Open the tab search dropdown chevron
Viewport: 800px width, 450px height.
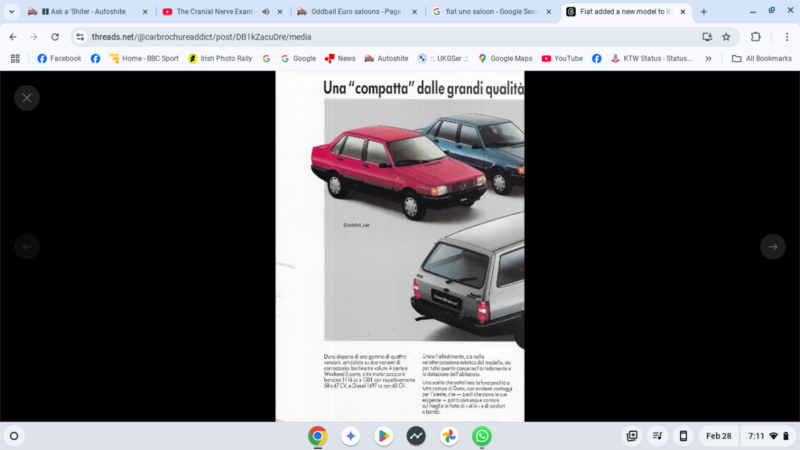pos(11,11)
